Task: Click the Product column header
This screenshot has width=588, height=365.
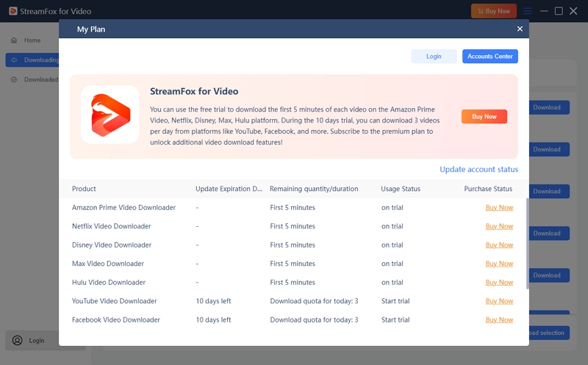Action: (x=84, y=189)
